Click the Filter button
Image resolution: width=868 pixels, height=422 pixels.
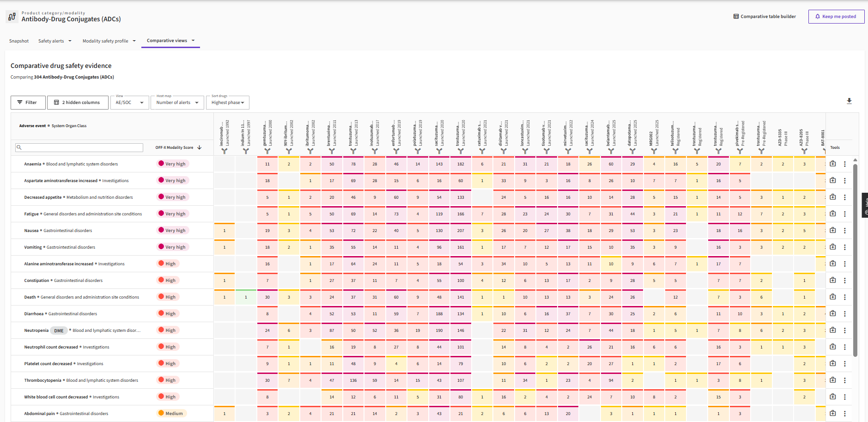(28, 103)
